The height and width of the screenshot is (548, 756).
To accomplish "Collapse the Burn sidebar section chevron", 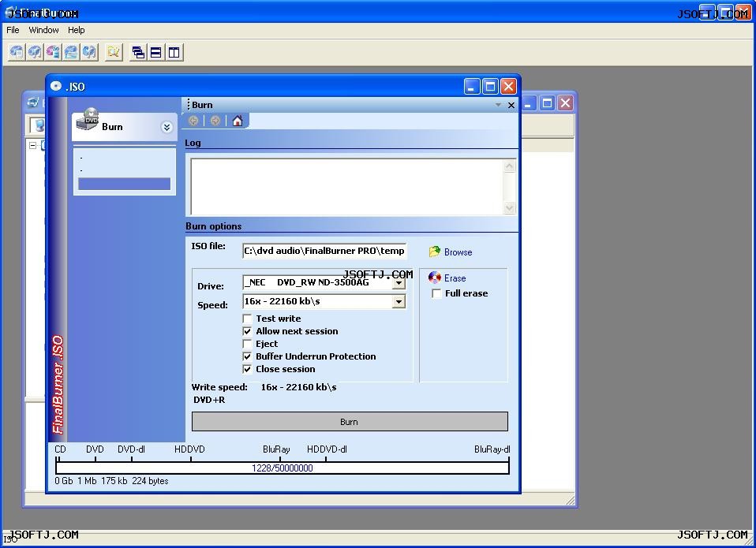I will [167, 127].
